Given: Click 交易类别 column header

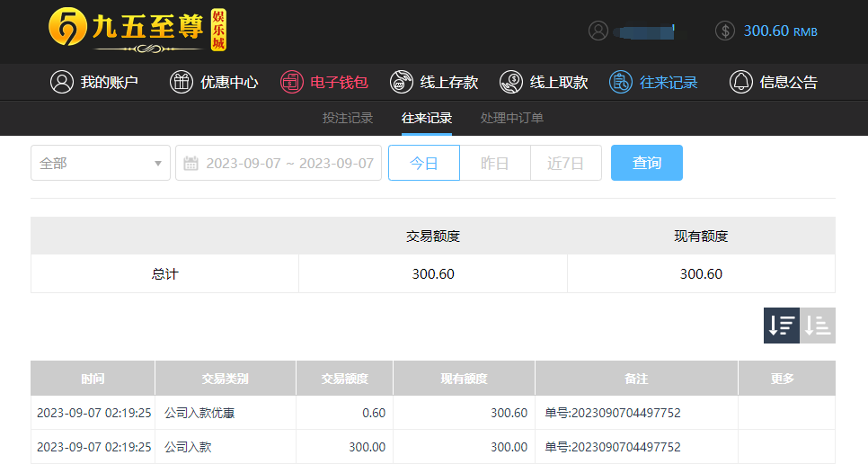Looking at the screenshot, I should pyautogui.click(x=226, y=379).
